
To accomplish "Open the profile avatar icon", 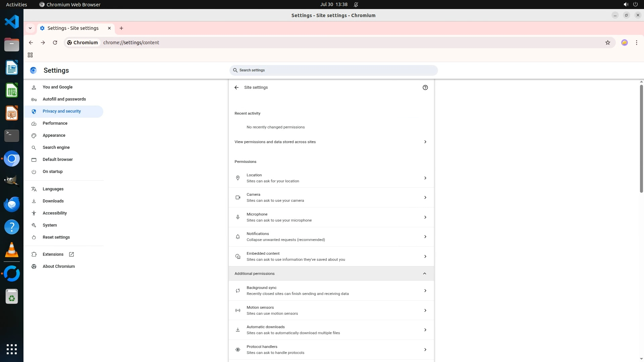I will (x=624, y=43).
